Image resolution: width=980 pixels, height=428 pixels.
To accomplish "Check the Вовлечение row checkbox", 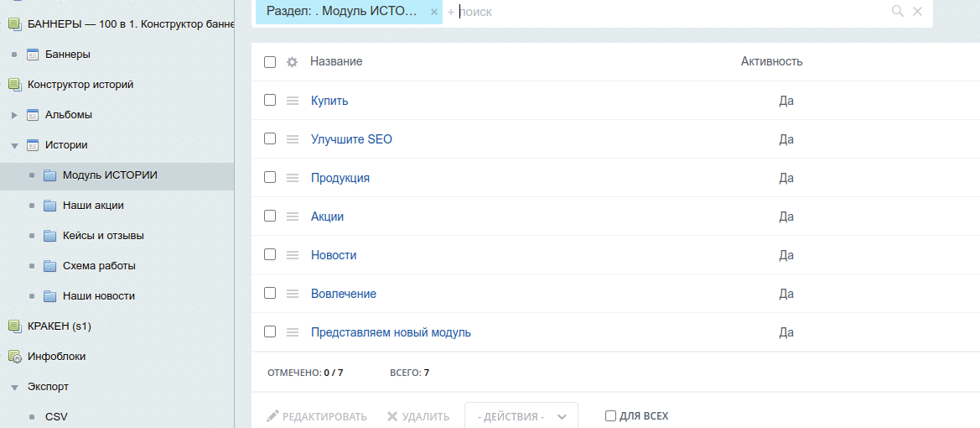I will (x=270, y=293).
